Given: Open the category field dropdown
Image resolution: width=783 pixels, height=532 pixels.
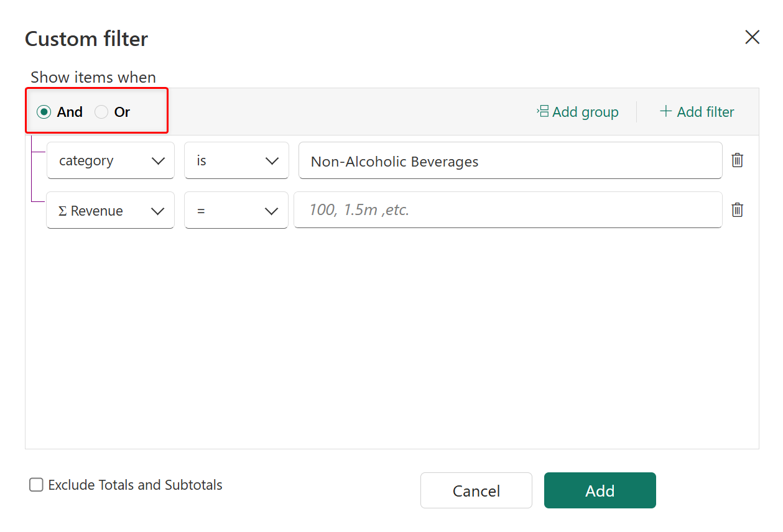Looking at the screenshot, I should (x=158, y=161).
